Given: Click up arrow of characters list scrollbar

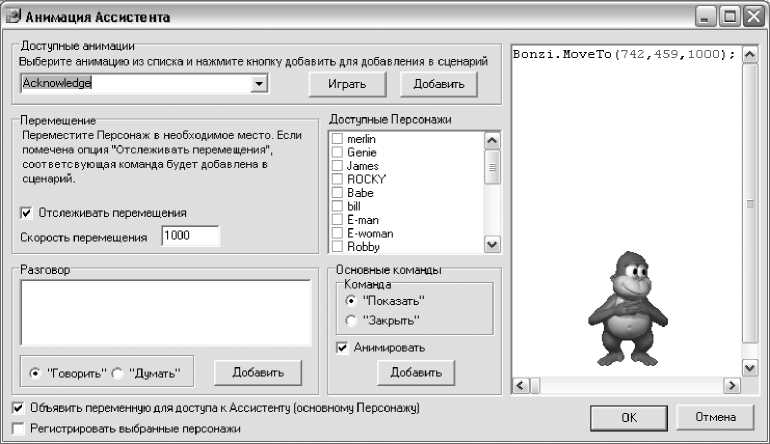Looking at the screenshot, I should click(492, 141).
